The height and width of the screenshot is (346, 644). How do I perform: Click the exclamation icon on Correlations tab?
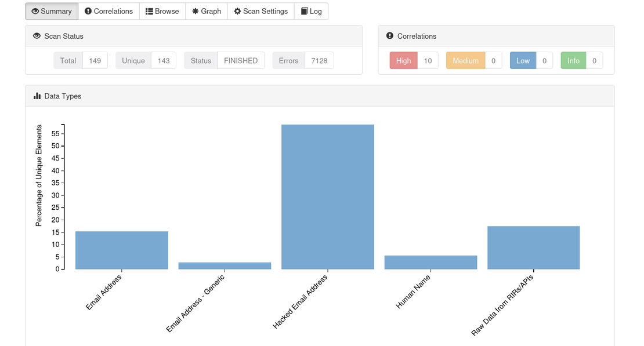[x=88, y=11]
